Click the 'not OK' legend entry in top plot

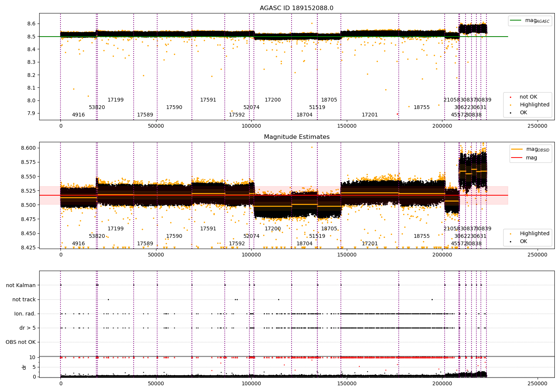[528, 97]
